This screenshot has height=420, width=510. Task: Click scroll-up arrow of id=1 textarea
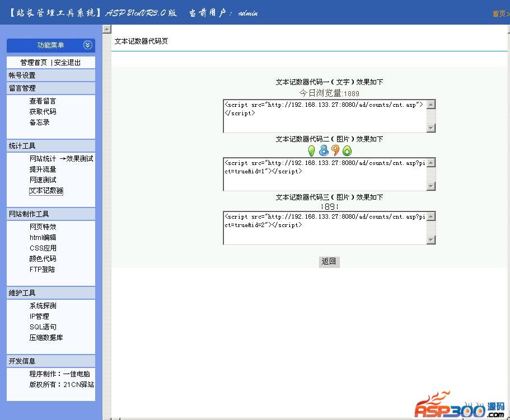tap(431, 162)
